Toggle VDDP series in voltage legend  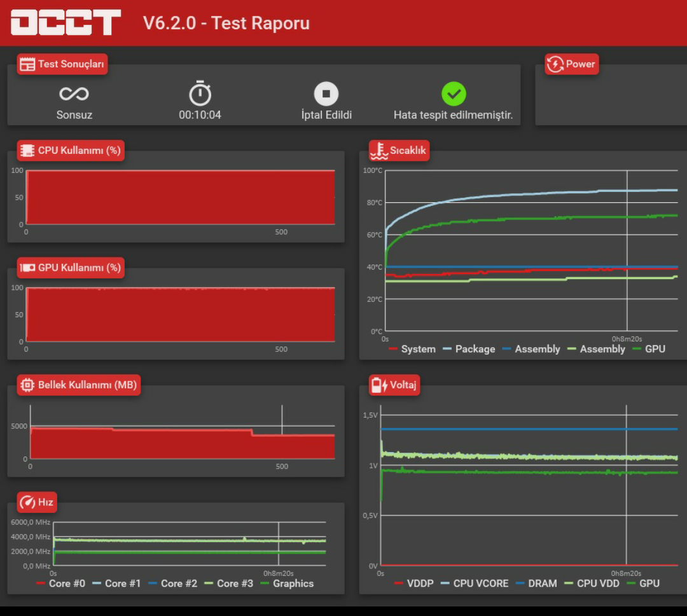point(413,583)
